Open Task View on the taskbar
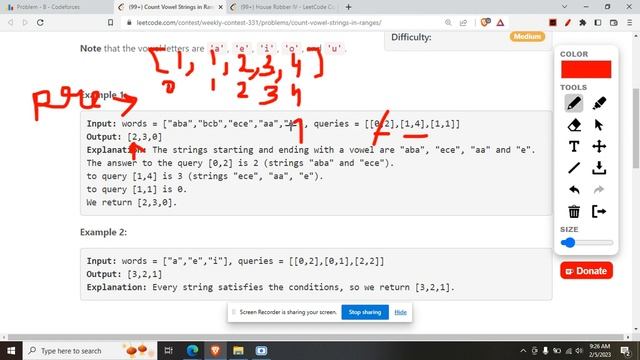Image resolution: width=640 pixels, height=360 pixels. (x=169, y=351)
